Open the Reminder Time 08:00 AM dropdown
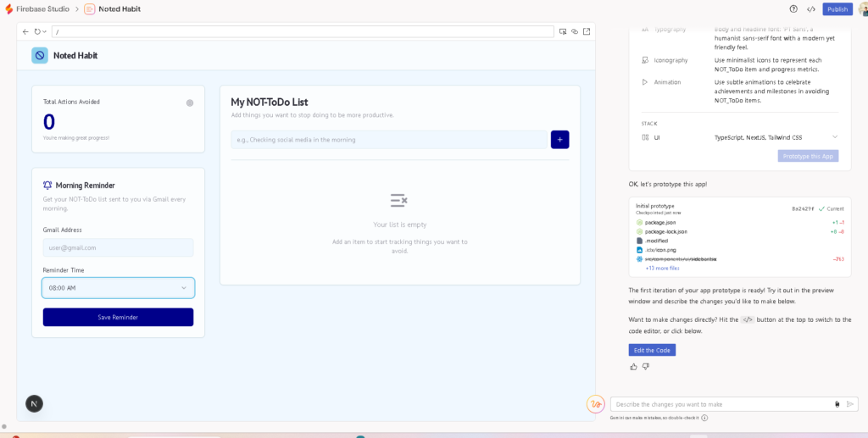The image size is (868, 438). 118,287
